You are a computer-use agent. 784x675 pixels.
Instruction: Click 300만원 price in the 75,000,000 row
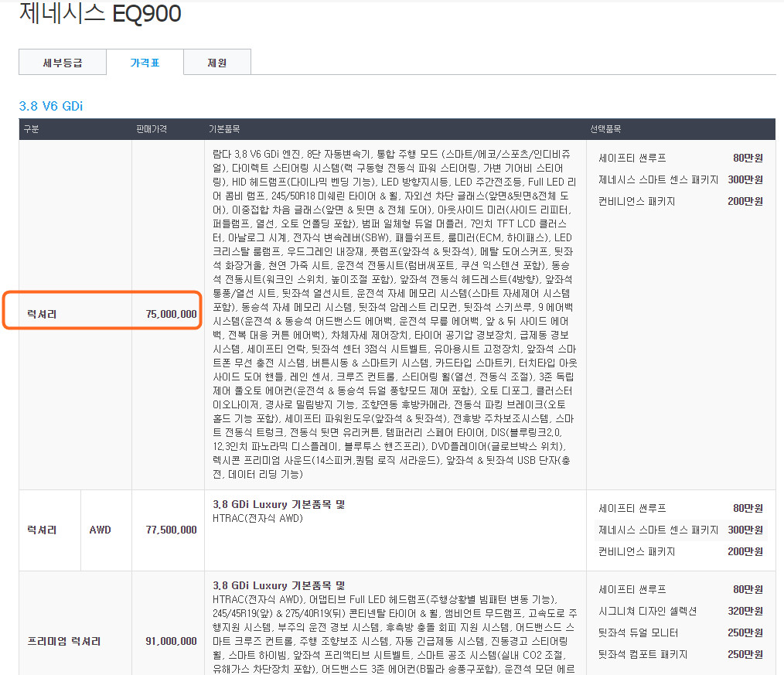[x=745, y=179]
